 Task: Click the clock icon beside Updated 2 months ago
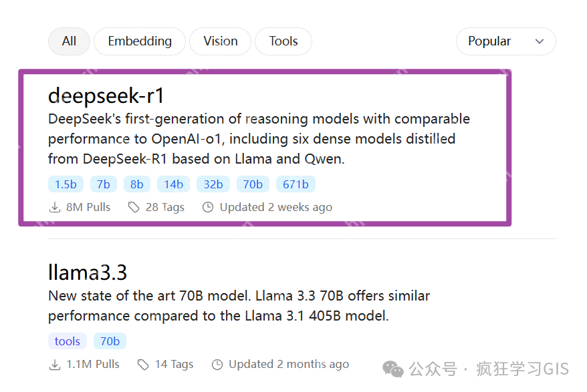tap(217, 365)
